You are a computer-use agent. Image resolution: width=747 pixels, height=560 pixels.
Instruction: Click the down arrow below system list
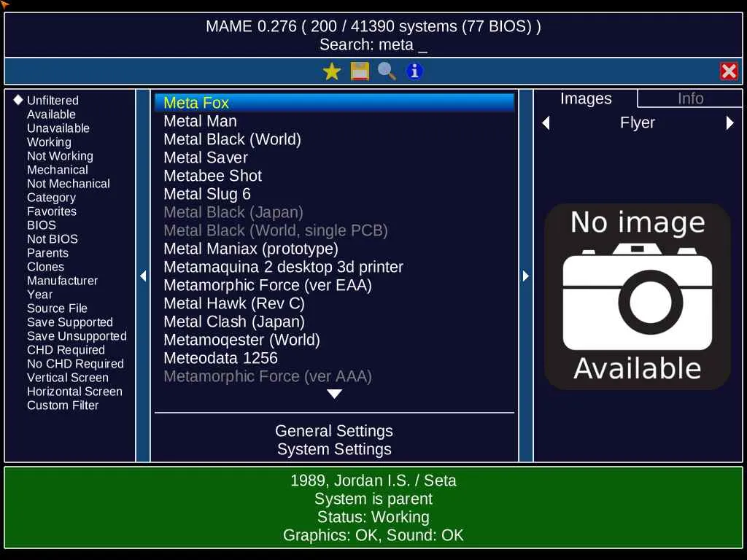pos(334,394)
